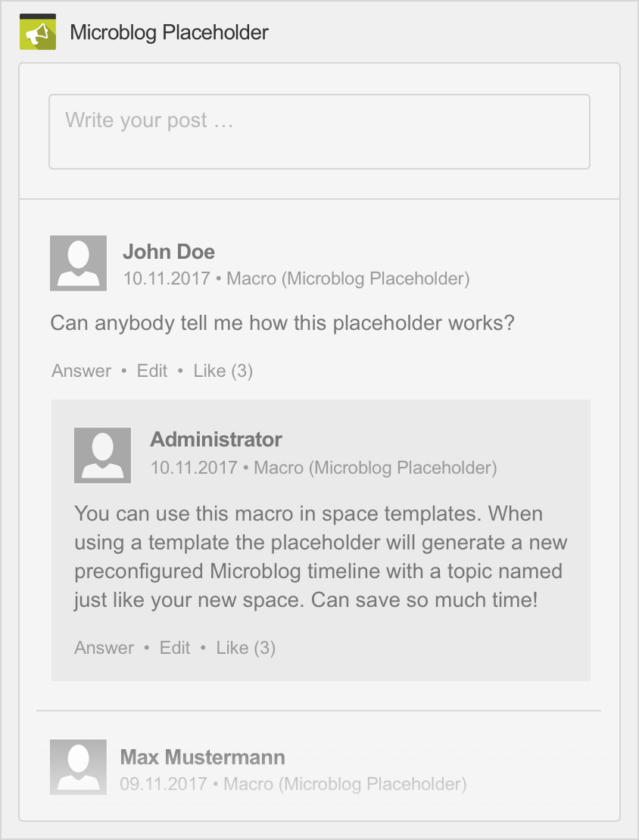
Task: Click Answer under John Doe's post
Action: click(82, 371)
